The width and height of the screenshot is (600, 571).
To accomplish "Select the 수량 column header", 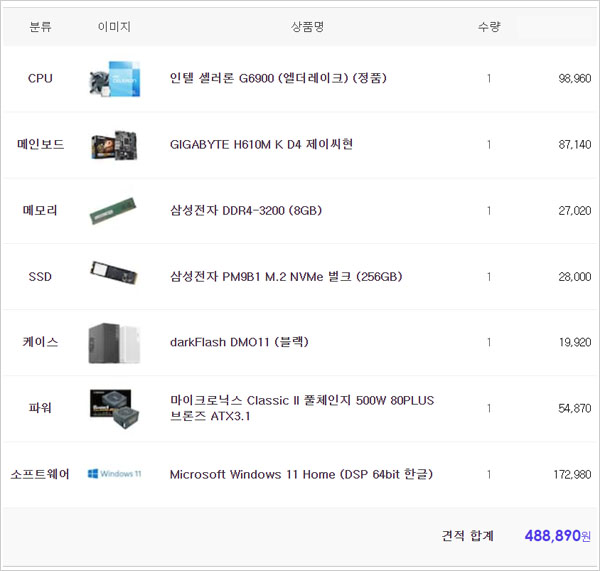I will (489, 27).
